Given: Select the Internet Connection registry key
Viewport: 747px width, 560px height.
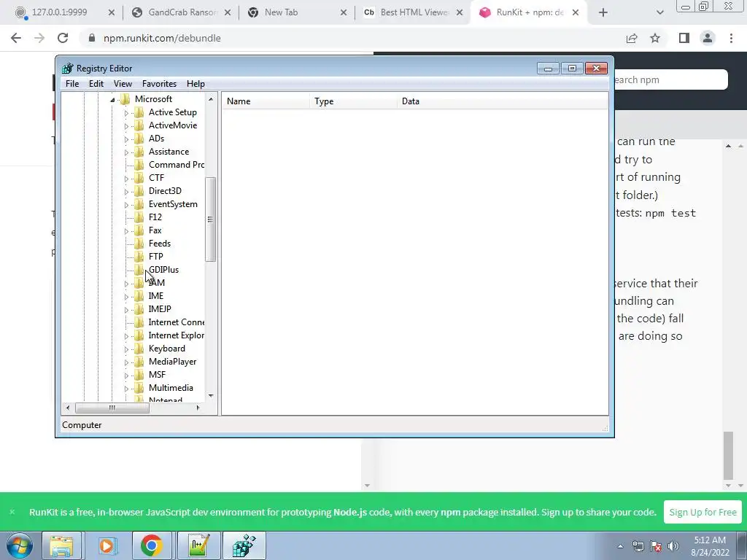Looking at the screenshot, I should pos(176,322).
